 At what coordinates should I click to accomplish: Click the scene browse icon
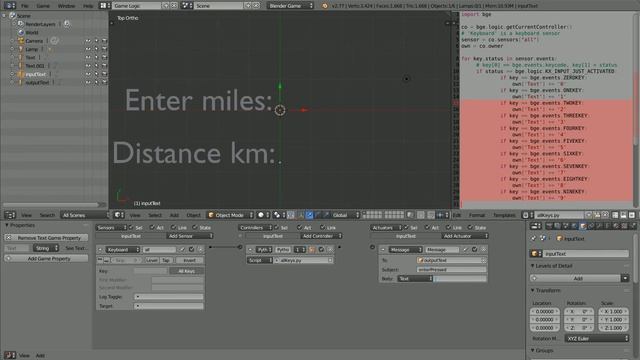(187, 6)
